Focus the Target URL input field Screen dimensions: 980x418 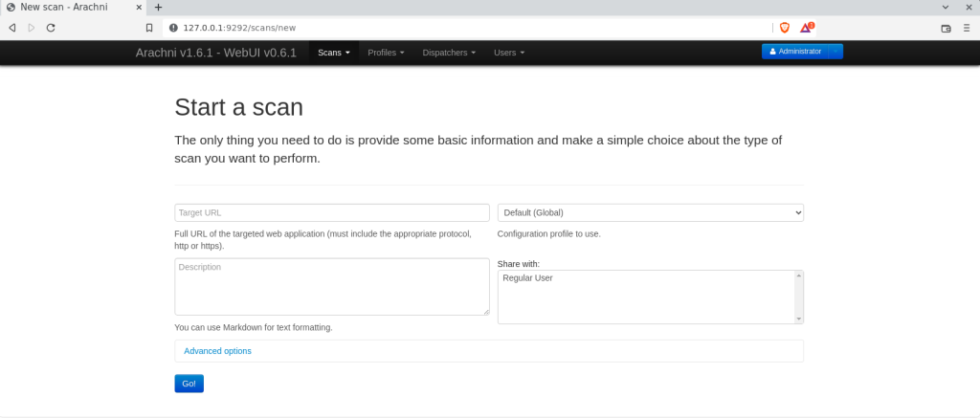[x=332, y=212]
